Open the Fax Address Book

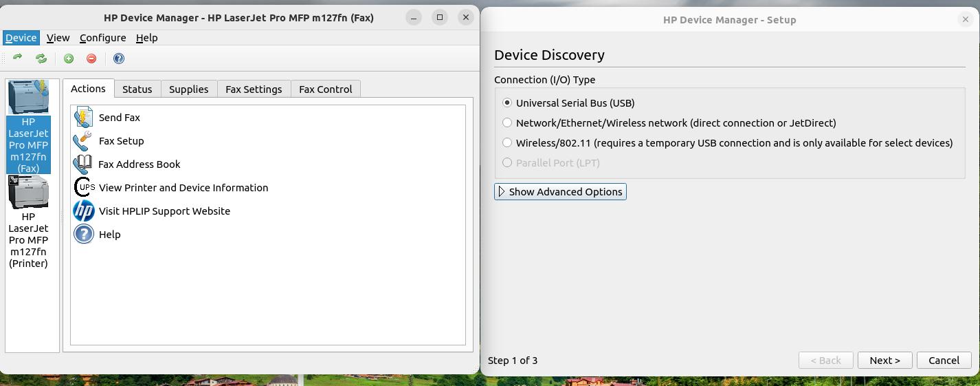(x=139, y=164)
